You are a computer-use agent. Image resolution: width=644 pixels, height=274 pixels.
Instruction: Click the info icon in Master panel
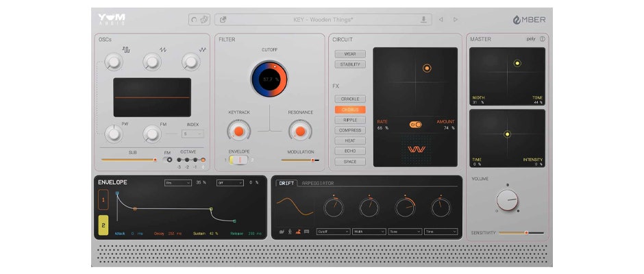[x=543, y=40]
